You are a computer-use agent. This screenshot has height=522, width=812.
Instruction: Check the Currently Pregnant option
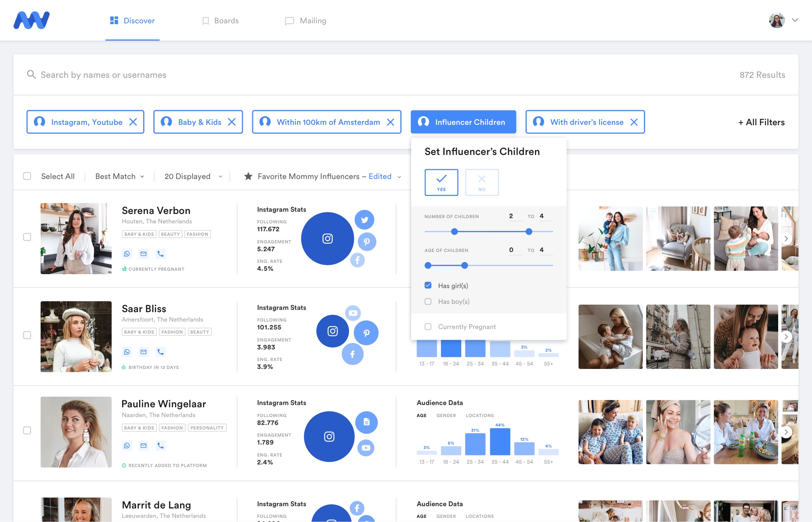[428, 327]
